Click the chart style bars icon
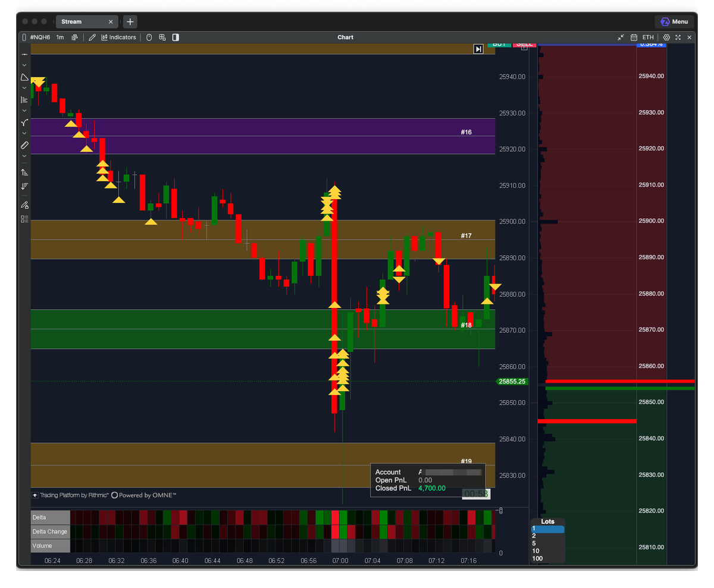The height and width of the screenshot is (588, 714). click(75, 37)
